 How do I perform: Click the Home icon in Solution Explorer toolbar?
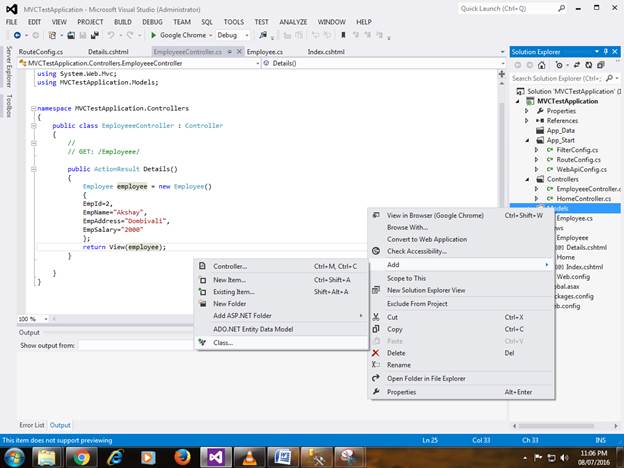[x=542, y=64]
